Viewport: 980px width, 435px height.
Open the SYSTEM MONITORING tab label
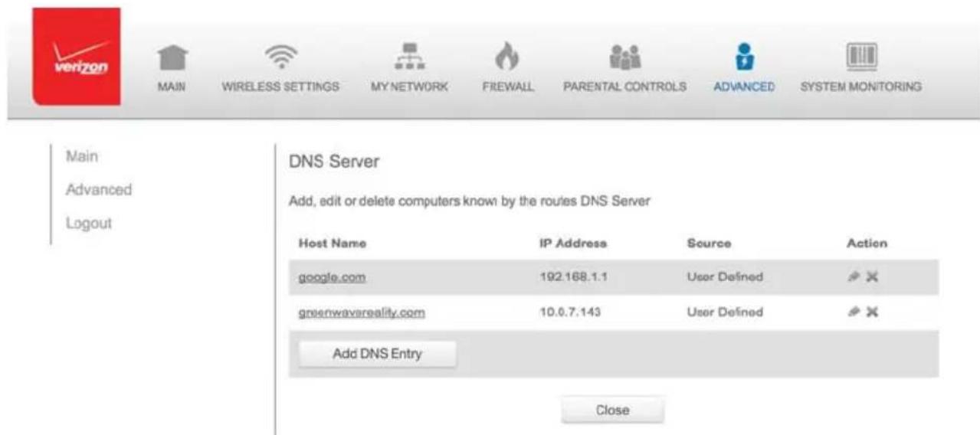coord(860,87)
